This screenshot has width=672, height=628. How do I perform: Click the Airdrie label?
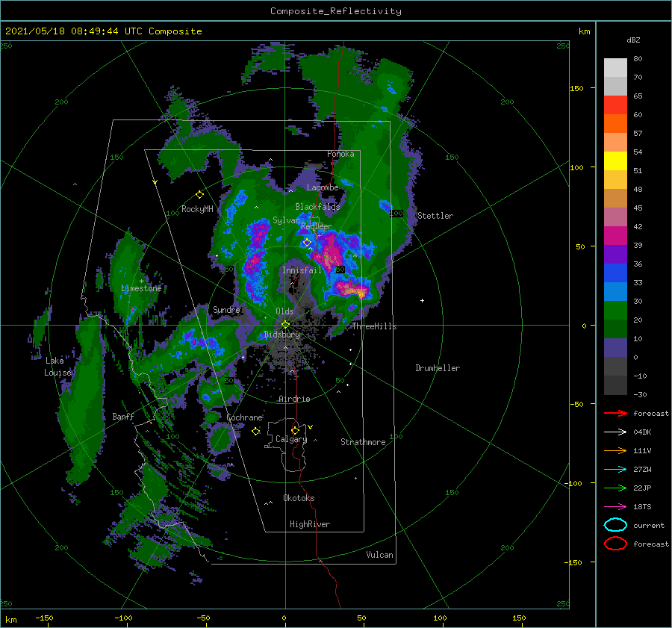pyautogui.click(x=294, y=399)
